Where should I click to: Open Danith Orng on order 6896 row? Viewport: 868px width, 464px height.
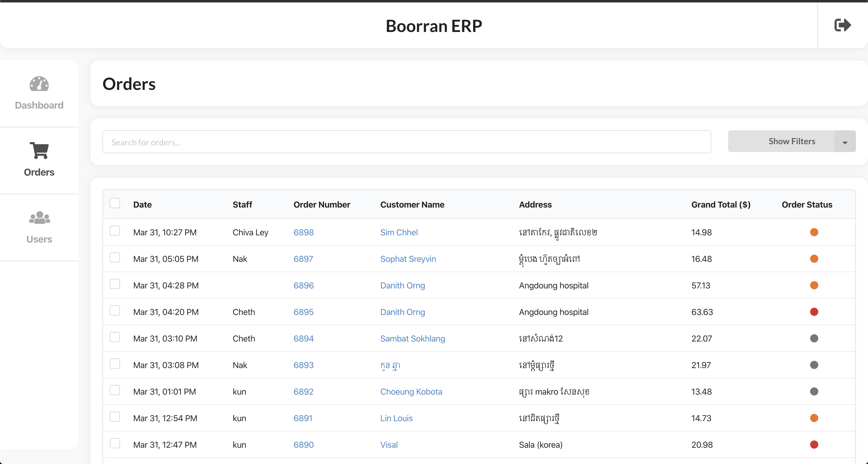click(403, 286)
